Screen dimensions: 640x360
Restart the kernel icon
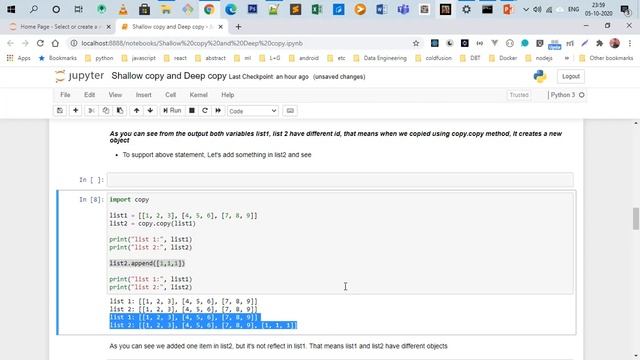(x=205, y=111)
